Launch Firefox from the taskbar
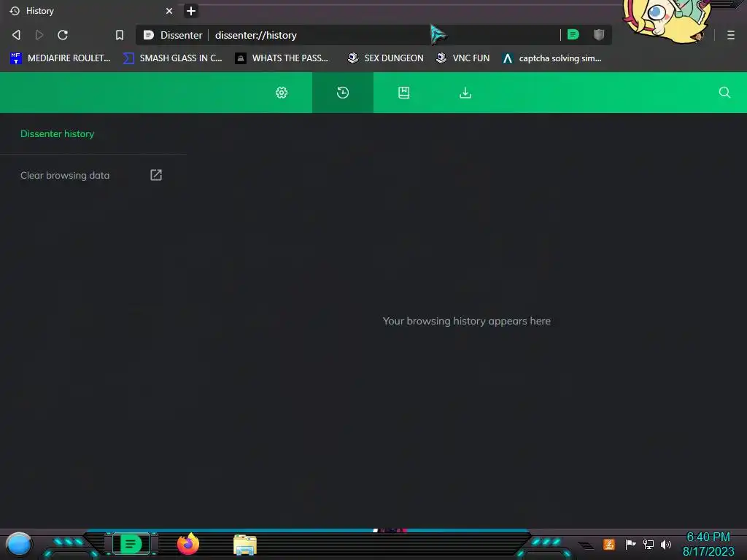The width and height of the screenshot is (747, 560). pos(188,544)
